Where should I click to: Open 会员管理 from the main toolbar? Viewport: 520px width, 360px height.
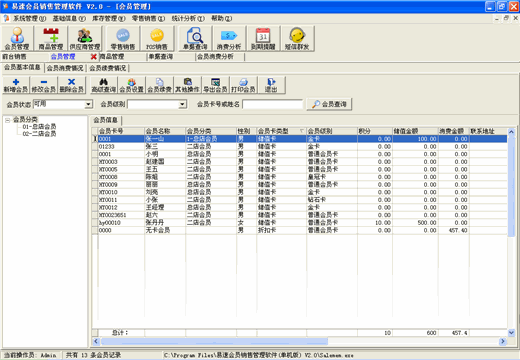[17, 39]
